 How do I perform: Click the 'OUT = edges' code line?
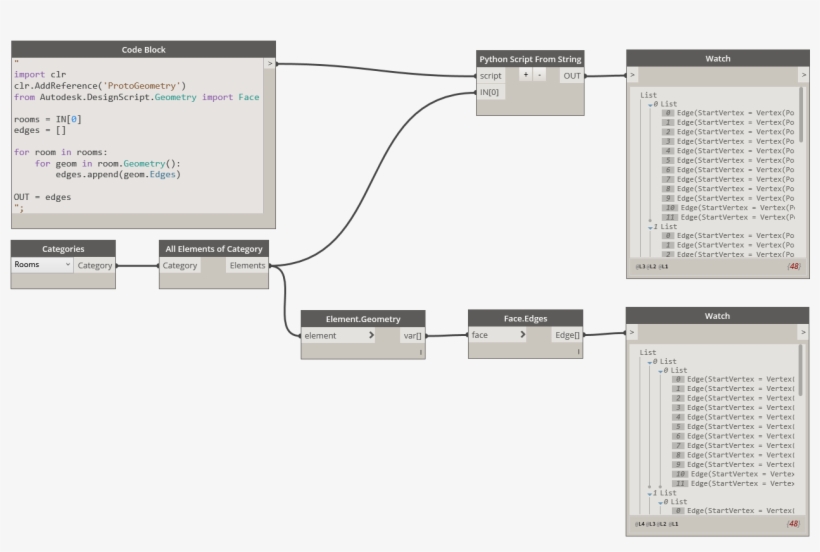[x=42, y=197]
